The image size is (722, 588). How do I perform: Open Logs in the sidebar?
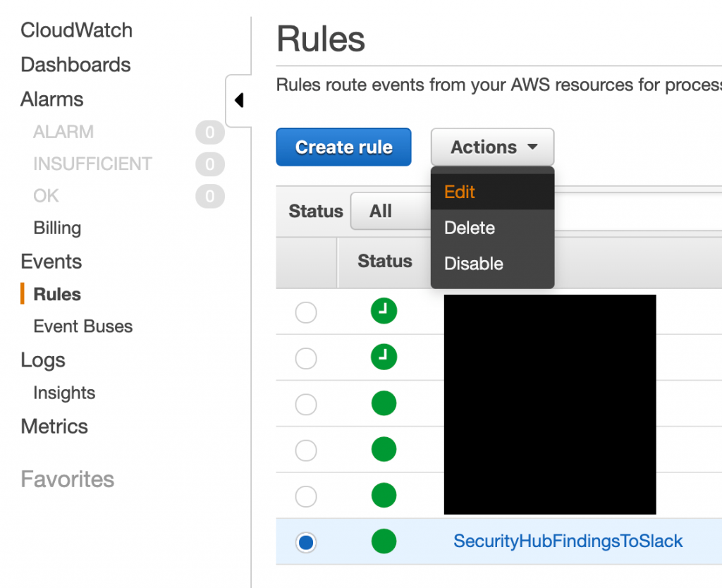click(x=43, y=360)
